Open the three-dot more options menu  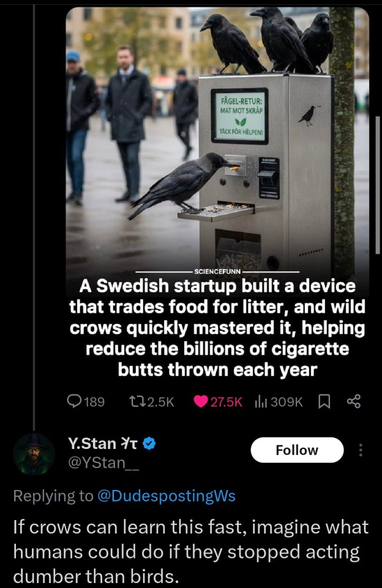coord(361,450)
